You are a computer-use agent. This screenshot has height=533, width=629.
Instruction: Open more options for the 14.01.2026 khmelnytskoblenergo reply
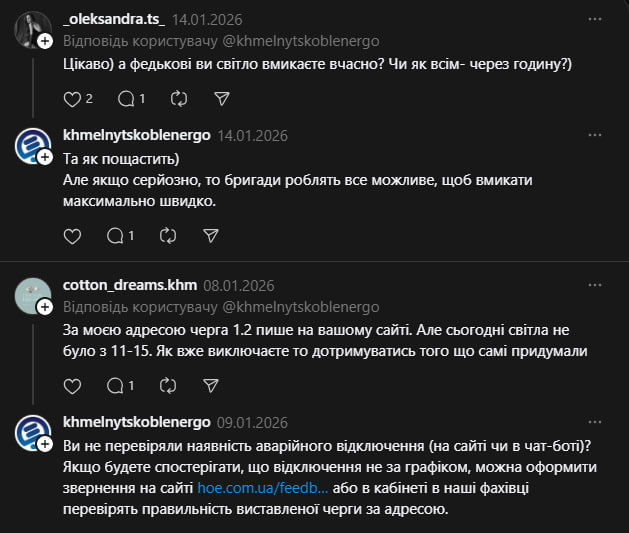(x=596, y=133)
